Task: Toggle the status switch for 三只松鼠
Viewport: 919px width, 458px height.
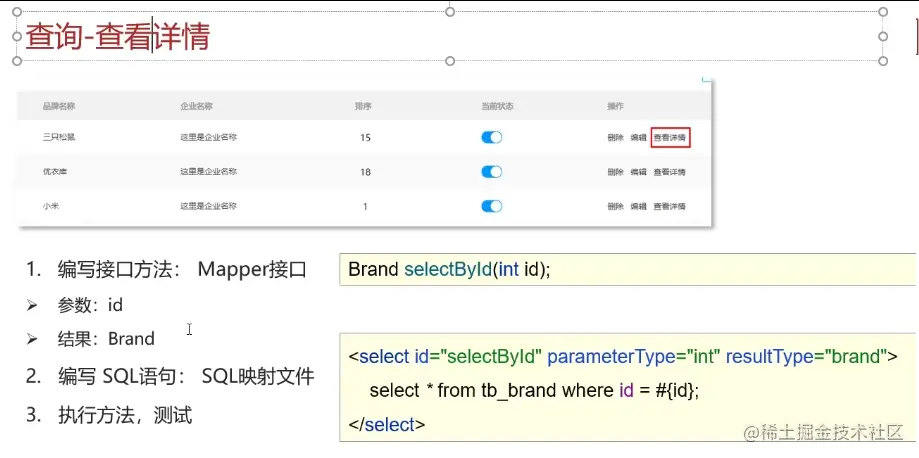Action: coord(491,137)
